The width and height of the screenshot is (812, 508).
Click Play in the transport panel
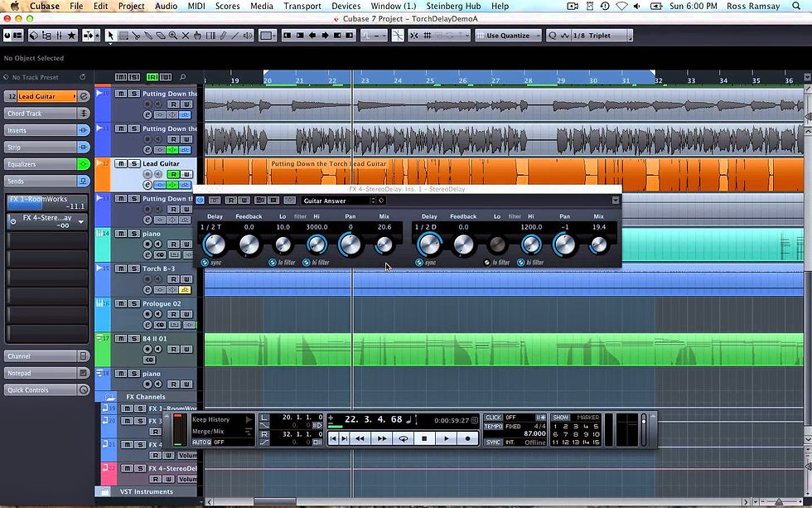pos(446,438)
